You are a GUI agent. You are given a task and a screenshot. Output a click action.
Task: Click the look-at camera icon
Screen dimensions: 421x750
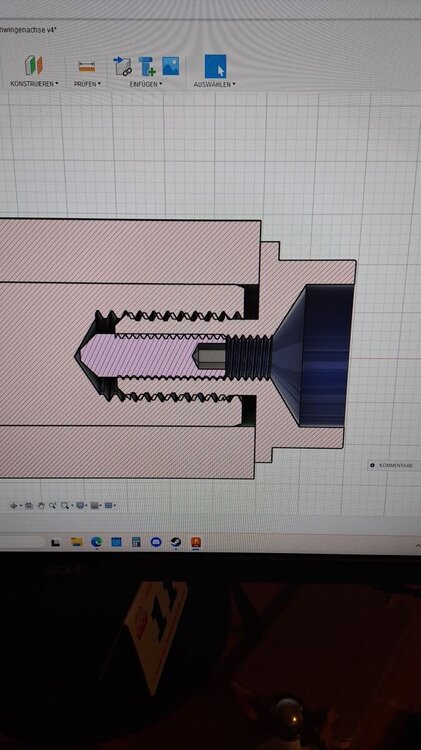[x=29, y=506]
